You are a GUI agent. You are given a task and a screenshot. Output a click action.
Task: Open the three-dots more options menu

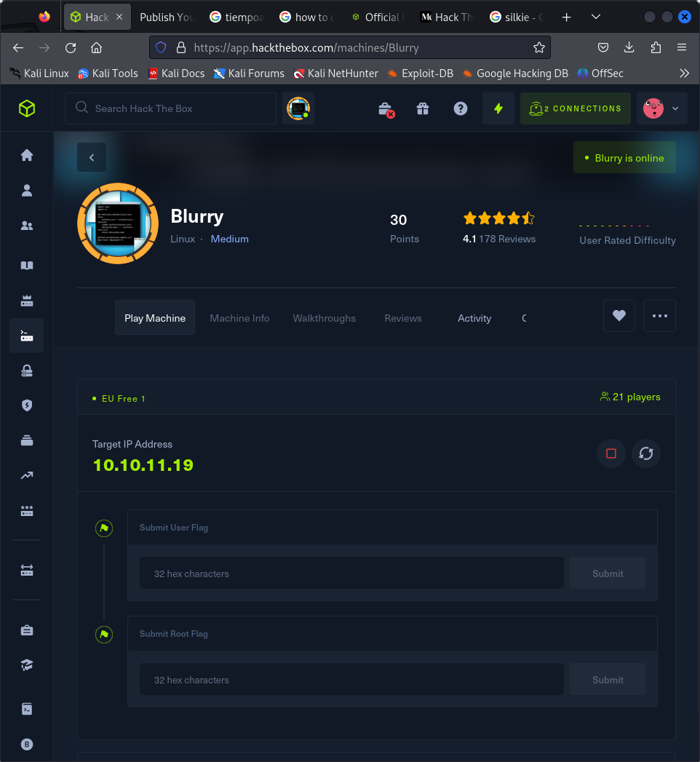click(660, 316)
